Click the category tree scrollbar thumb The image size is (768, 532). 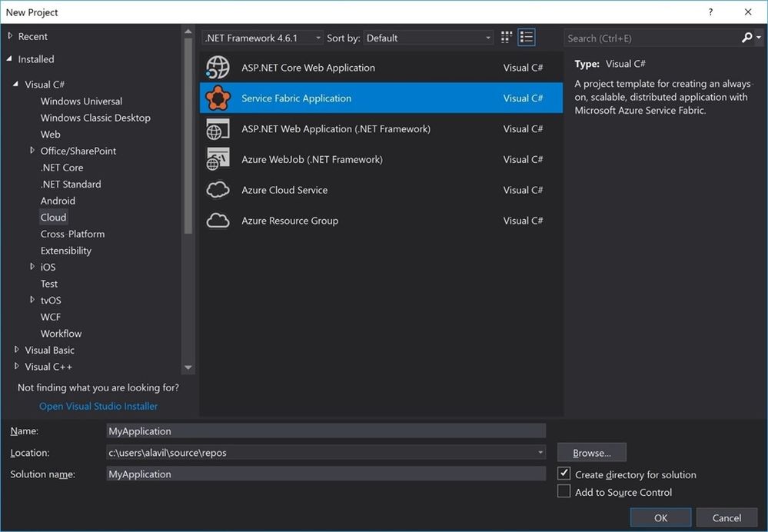click(188, 136)
